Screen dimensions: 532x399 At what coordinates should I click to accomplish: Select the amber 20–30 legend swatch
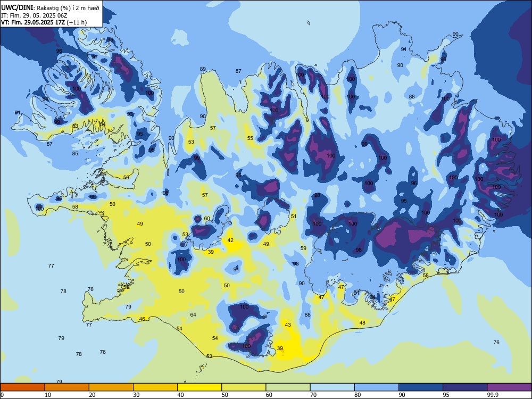[x=111, y=387]
